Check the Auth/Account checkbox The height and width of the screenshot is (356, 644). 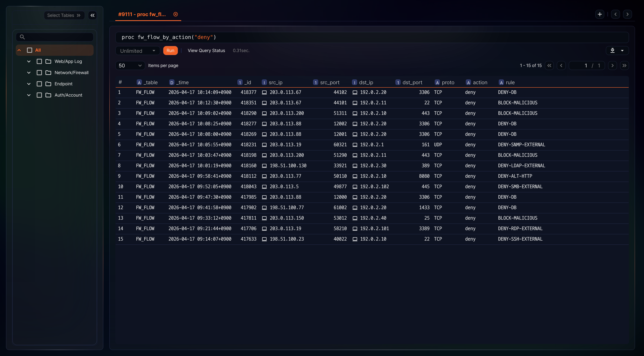(39, 95)
